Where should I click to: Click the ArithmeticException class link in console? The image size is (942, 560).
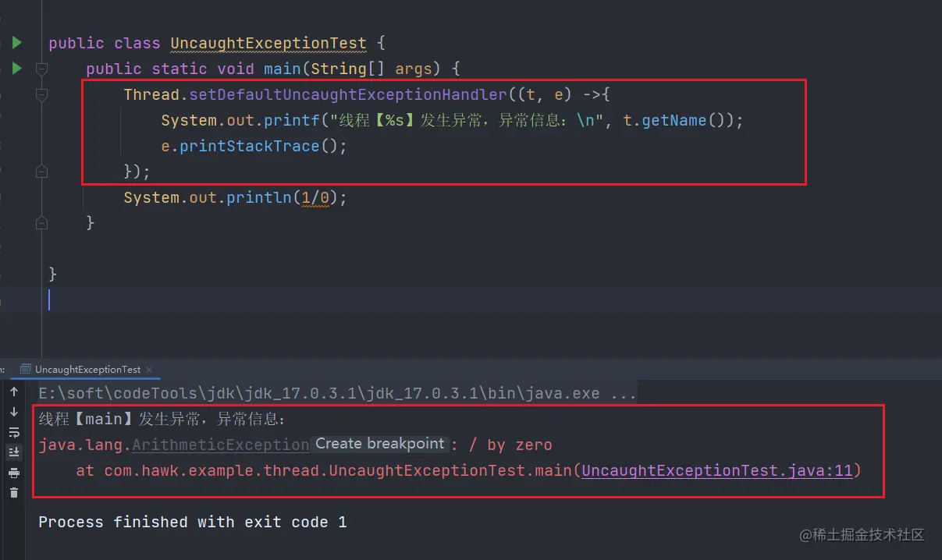[221, 445]
